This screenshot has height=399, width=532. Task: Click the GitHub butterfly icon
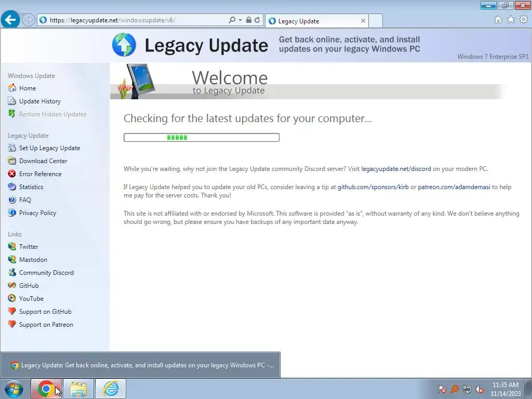point(12,285)
